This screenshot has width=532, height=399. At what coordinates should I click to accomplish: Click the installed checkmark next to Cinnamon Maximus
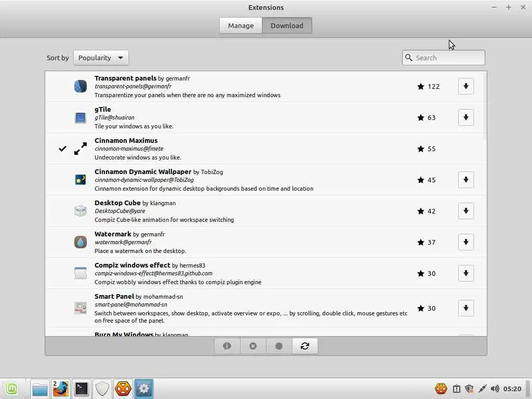62,149
